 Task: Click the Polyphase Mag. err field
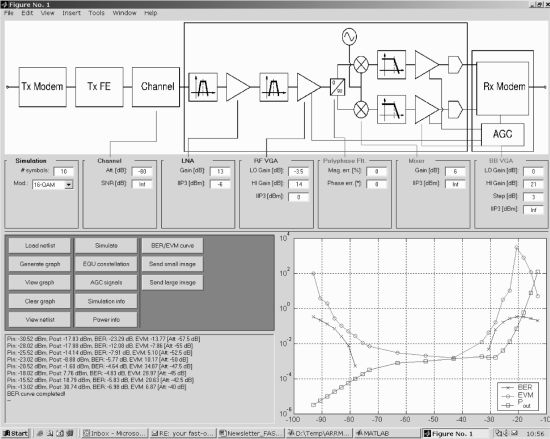point(377,172)
